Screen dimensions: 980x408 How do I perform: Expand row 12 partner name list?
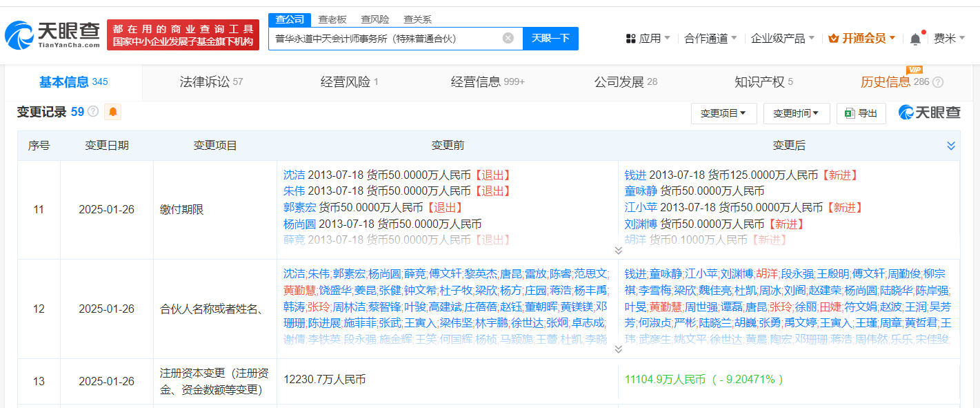(x=618, y=349)
